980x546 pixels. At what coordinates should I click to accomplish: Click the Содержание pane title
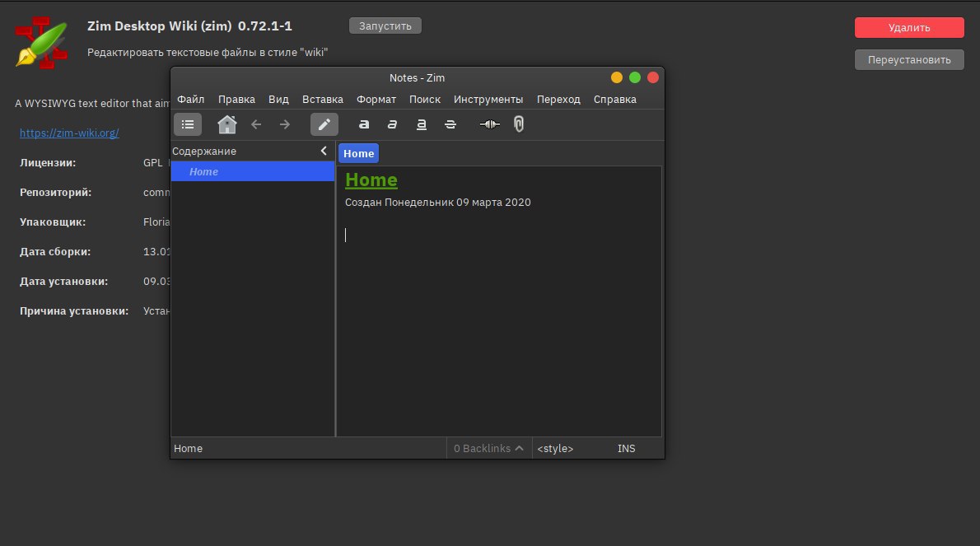tap(204, 152)
